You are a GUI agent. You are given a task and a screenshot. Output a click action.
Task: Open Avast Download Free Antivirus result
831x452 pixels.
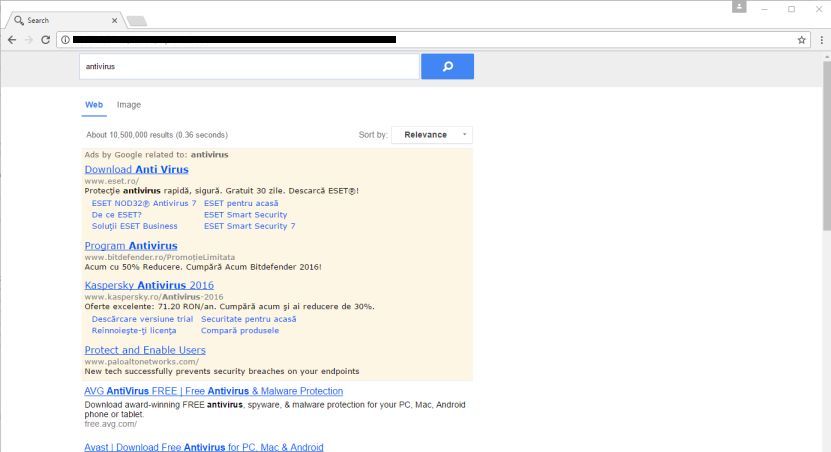pos(204,447)
